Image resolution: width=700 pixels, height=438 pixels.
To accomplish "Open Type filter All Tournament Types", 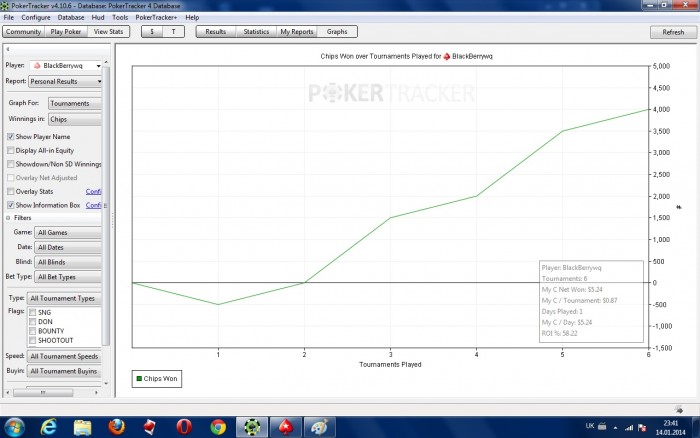I will [65, 298].
